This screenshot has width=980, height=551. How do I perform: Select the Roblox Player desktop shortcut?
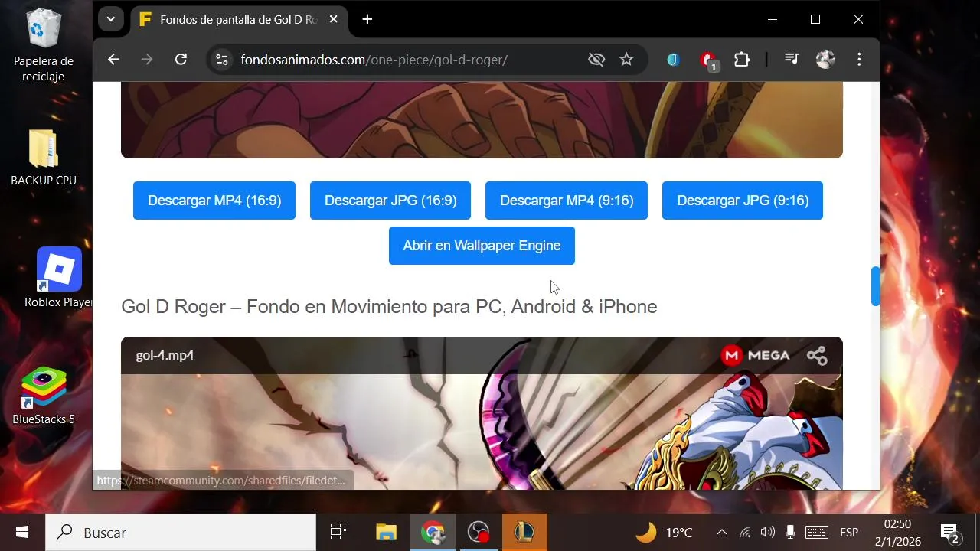(58, 278)
